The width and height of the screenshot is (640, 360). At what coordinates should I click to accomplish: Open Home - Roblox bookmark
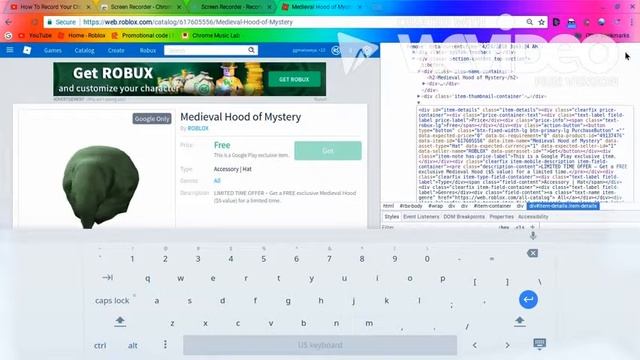point(82,36)
